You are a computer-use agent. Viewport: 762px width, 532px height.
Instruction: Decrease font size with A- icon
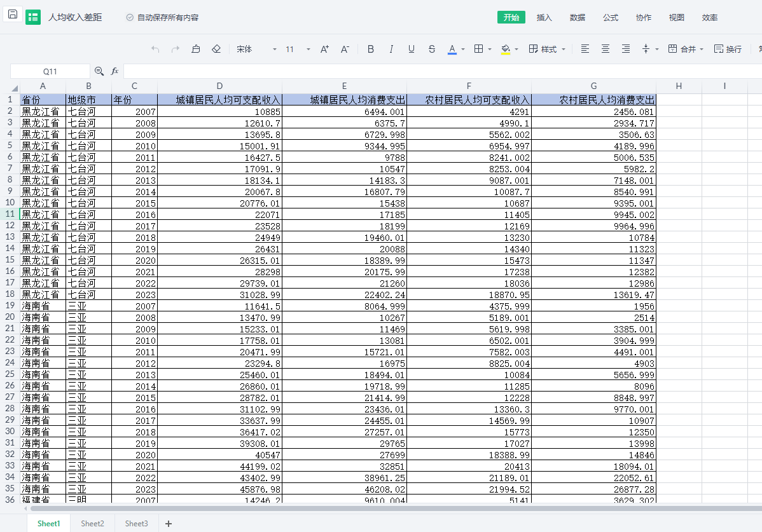345,49
